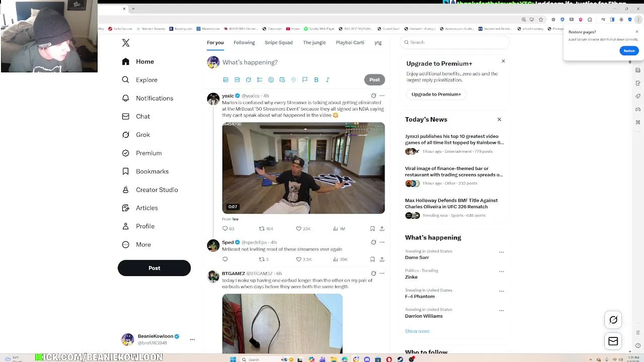The width and height of the screenshot is (644, 362).
Task: Click the black Post button in sidebar
Action: (154, 268)
